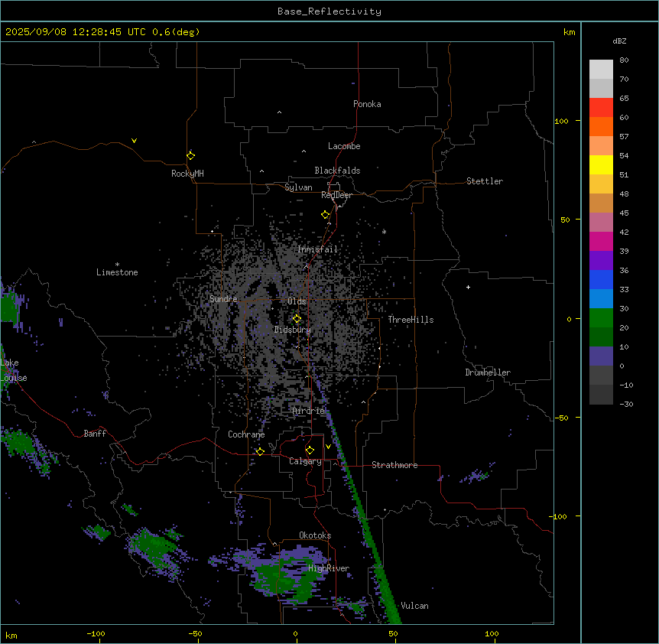The height and width of the screenshot is (644, 659).
Task: Pick the magenta 39-42 dBZ legend swatch
Action: 601,241
